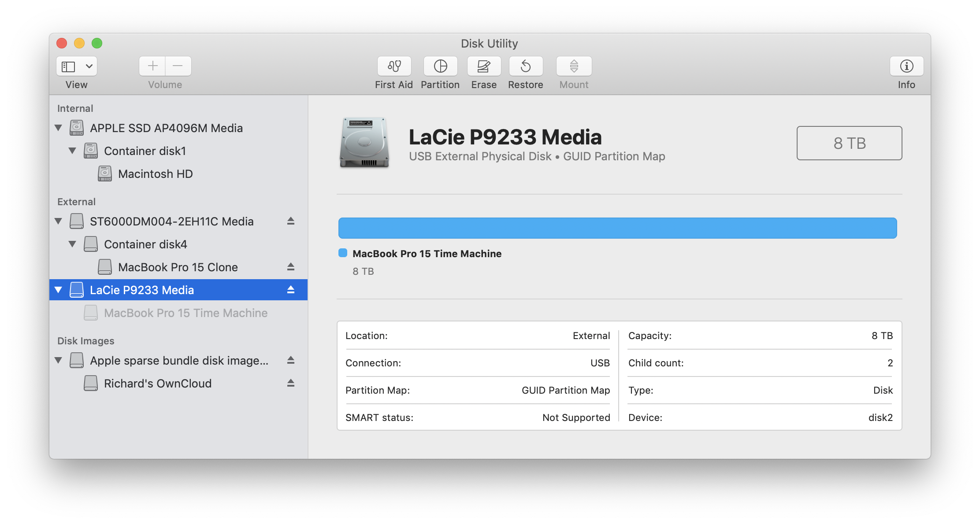This screenshot has height=524, width=980.
Task: Click the Erase disk icon
Action: coord(483,66)
